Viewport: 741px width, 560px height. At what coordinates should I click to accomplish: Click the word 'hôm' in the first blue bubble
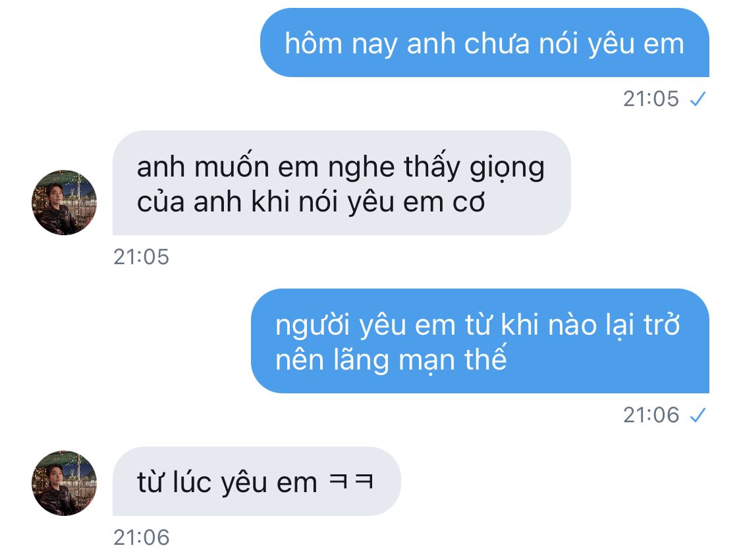coord(314,43)
